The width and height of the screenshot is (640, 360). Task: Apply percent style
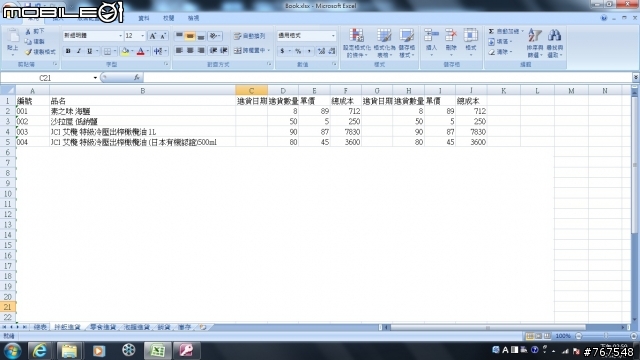(298, 51)
